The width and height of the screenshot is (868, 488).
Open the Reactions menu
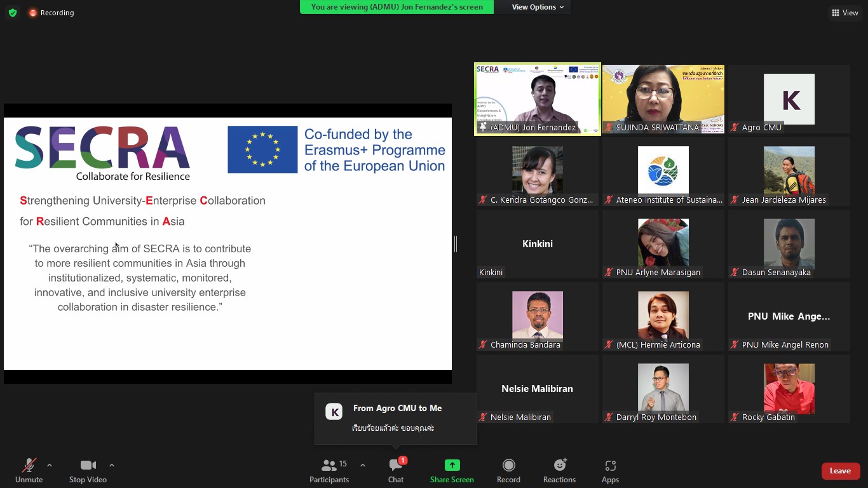[559, 470]
